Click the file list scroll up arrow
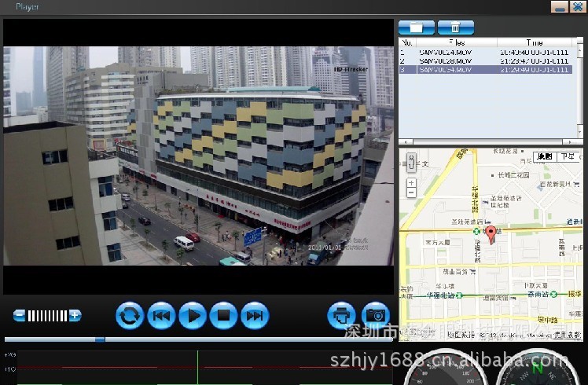The width and height of the screenshot is (588, 385). (580, 49)
